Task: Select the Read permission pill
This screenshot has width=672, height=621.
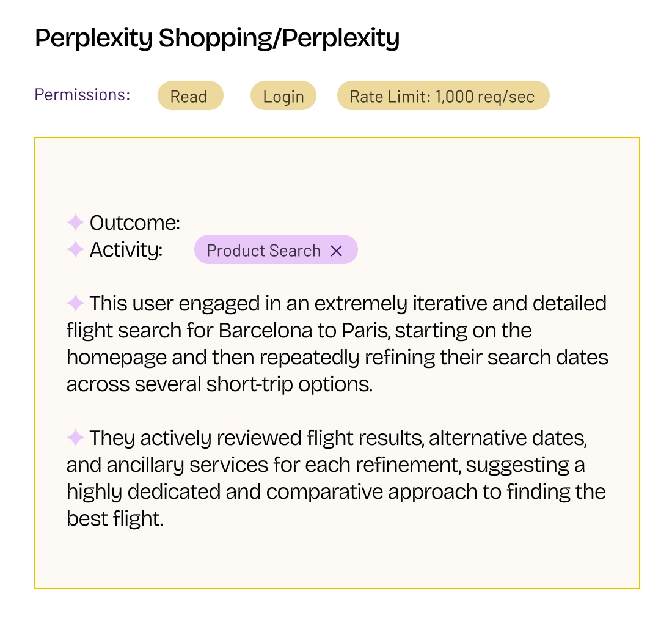Action: [189, 97]
